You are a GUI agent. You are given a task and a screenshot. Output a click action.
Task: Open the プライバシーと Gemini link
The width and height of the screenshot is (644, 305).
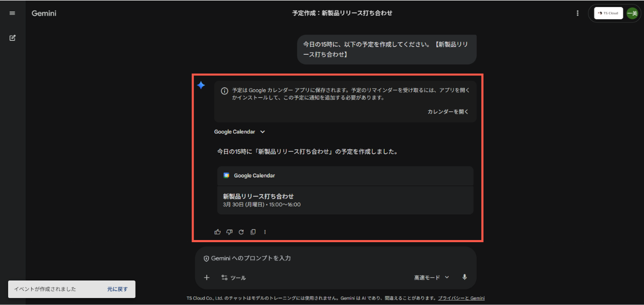point(461,298)
